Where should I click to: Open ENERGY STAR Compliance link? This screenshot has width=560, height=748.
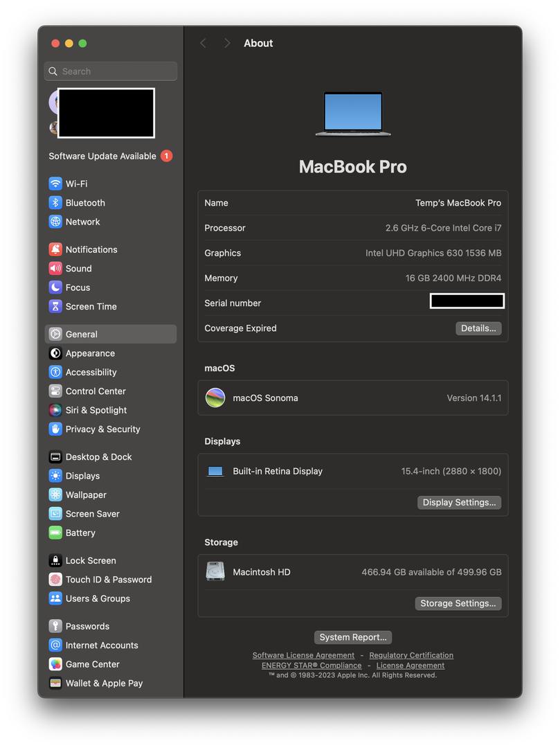click(311, 666)
